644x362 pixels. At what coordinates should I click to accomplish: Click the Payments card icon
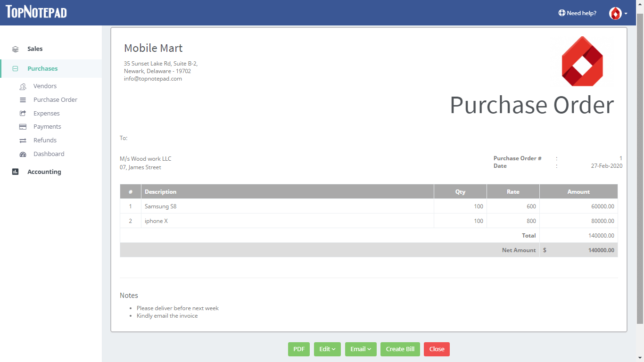23,127
